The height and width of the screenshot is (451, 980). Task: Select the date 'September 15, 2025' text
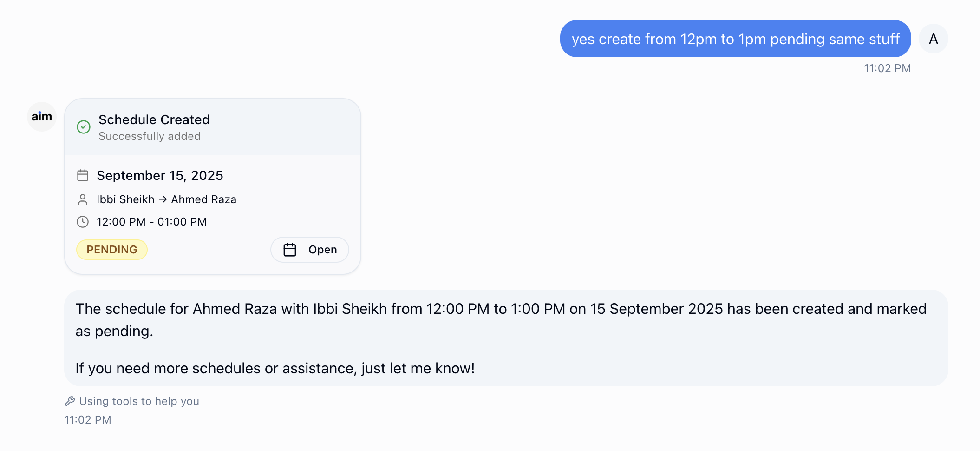[160, 176]
